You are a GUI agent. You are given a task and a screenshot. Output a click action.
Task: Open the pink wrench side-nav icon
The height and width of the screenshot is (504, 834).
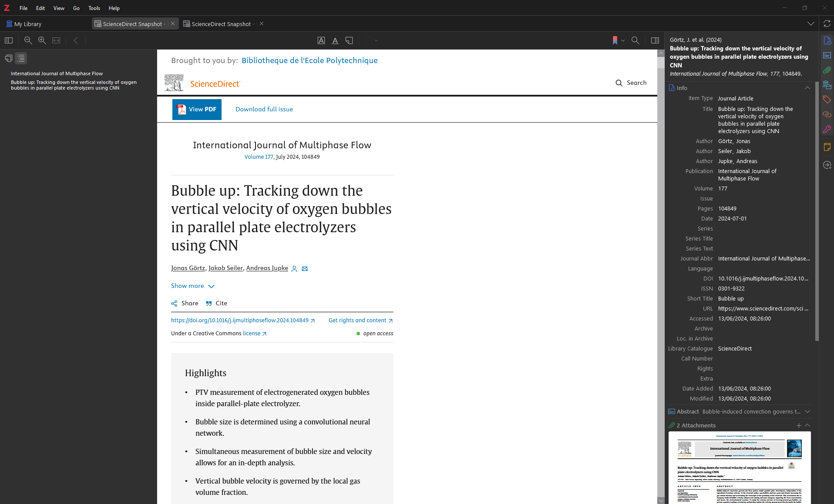(827, 129)
